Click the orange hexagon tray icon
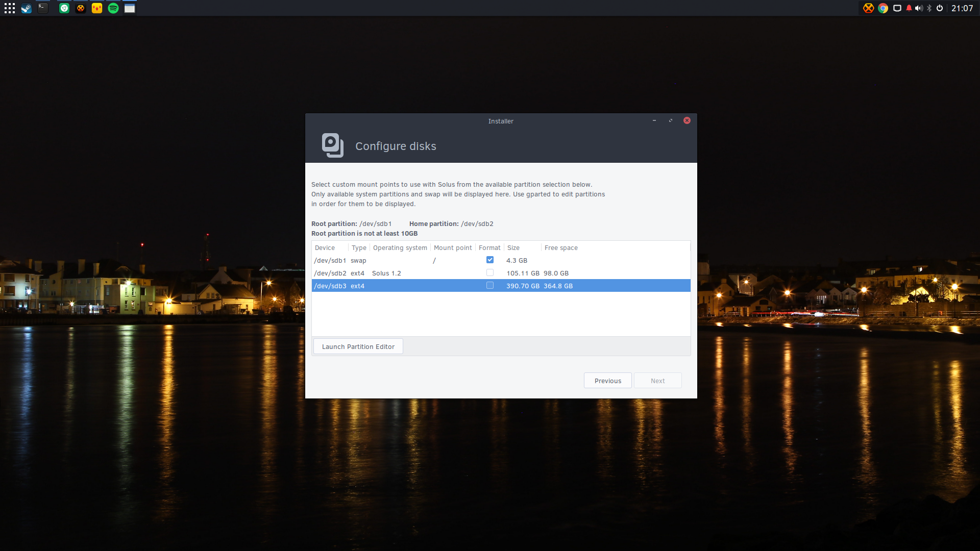 pyautogui.click(x=868, y=8)
